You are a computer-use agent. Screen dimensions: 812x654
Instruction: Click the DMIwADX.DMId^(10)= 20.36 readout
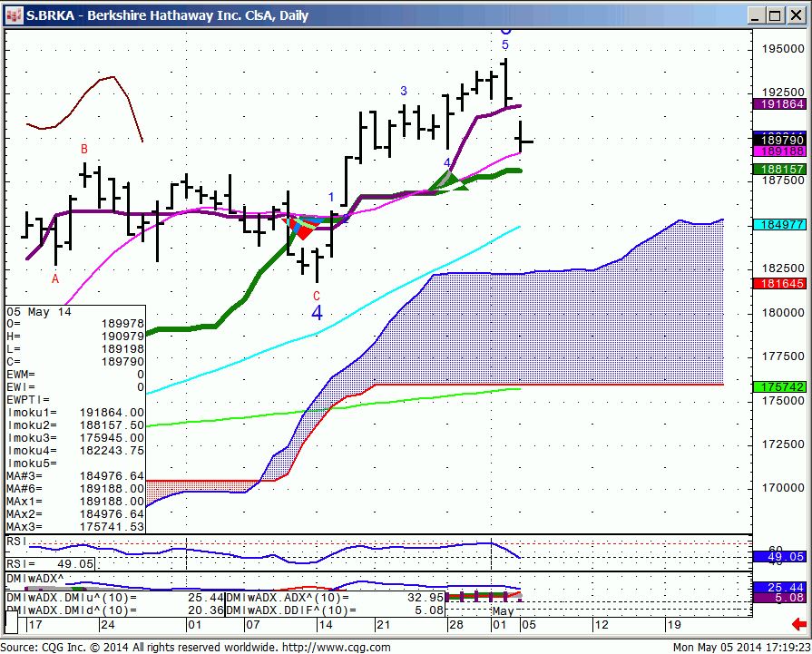coord(115,610)
